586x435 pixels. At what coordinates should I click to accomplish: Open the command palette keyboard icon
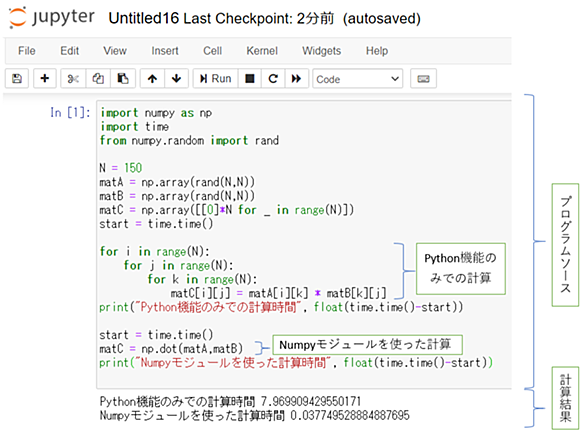tap(423, 78)
